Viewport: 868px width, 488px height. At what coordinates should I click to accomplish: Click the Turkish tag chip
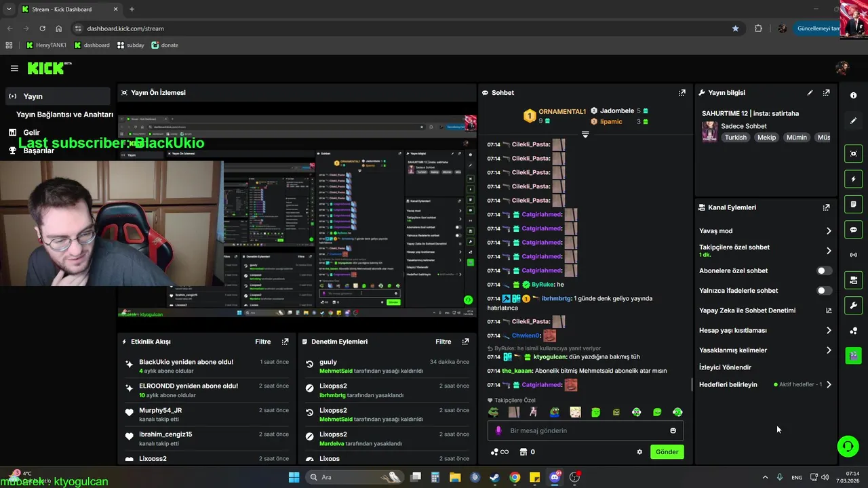click(735, 138)
